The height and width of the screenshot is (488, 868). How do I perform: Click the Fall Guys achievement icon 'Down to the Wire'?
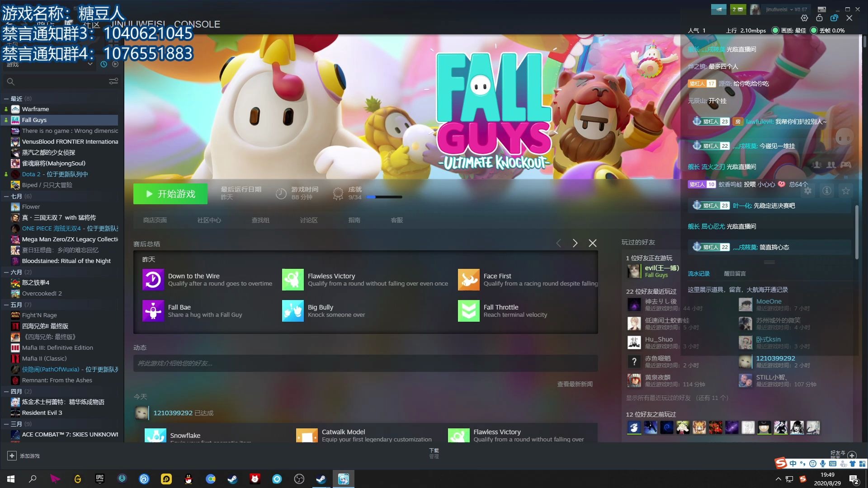(x=153, y=279)
